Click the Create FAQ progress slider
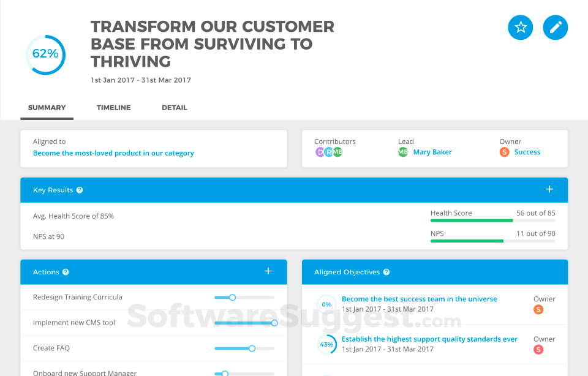 pos(252,348)
